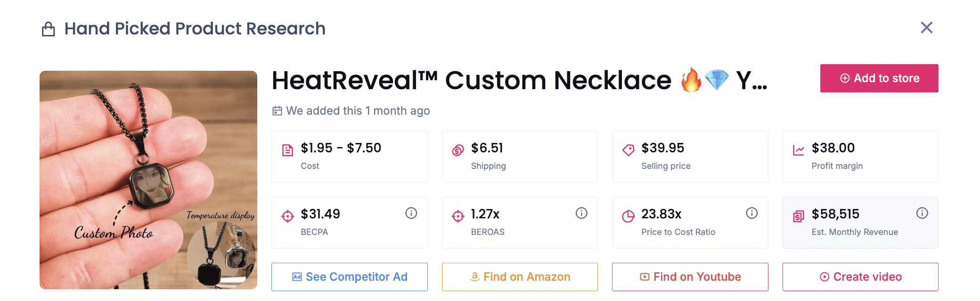This screenshot has width=980, height=301.
Task: Close the Hand Picked Product Research panel
Action: click(x=927, y=28)
